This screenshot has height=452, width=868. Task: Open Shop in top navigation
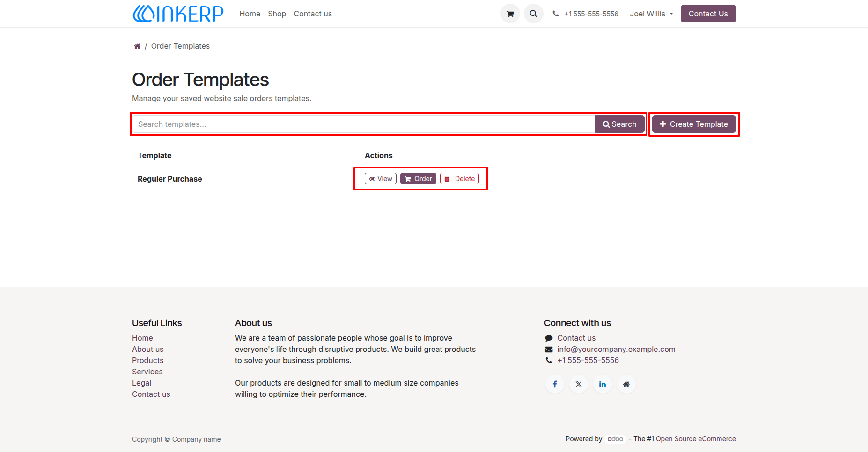277,14
